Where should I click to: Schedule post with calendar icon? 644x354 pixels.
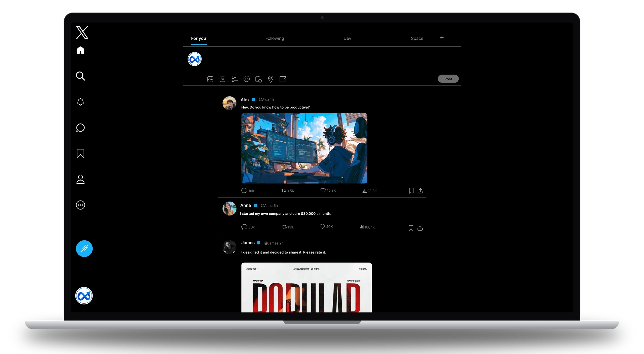258,79
